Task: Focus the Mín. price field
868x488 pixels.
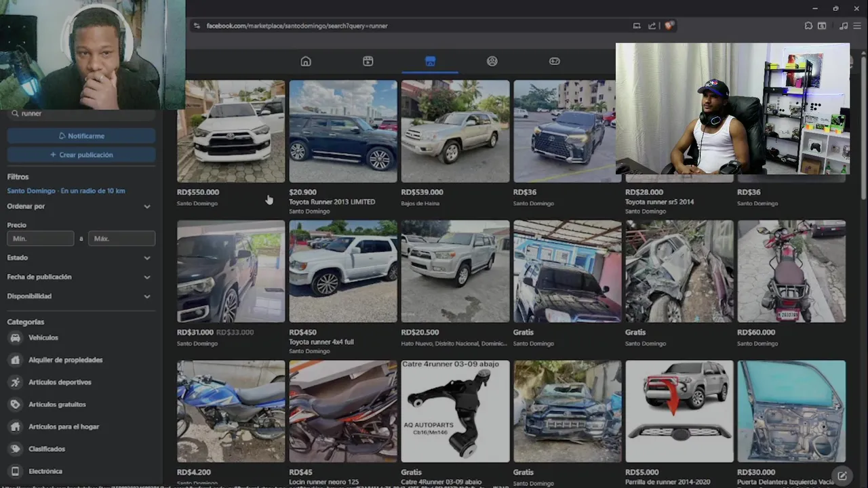Action: click(x=41, y=239)
